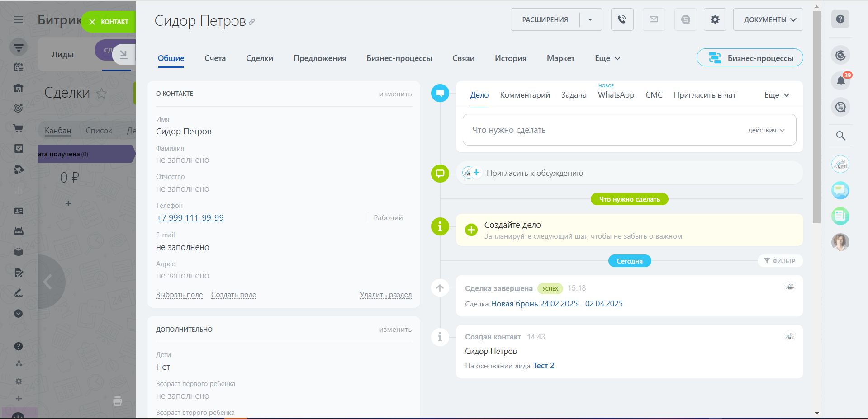Expand the РАСШИРЕНИЯ dropdown arrow
868x419 pixels.
tap(590, 19)
